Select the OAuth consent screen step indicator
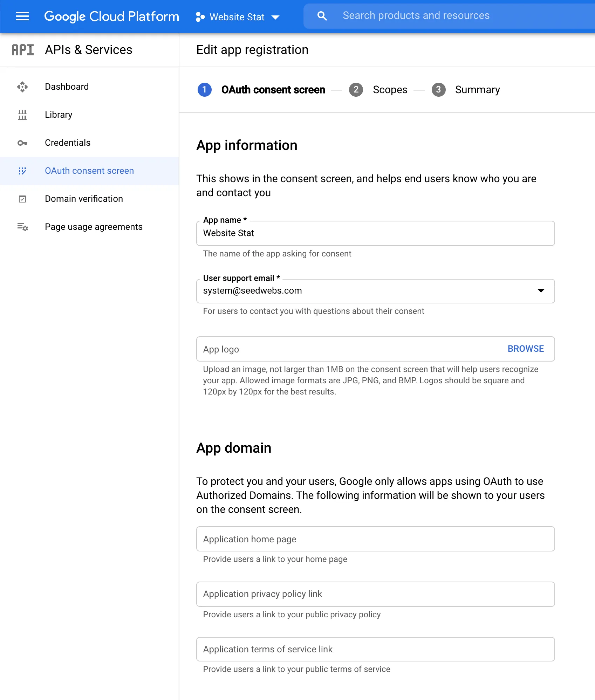Image resolution: width=595 pixels, height=700 pixels. click(x=204, y=90)
